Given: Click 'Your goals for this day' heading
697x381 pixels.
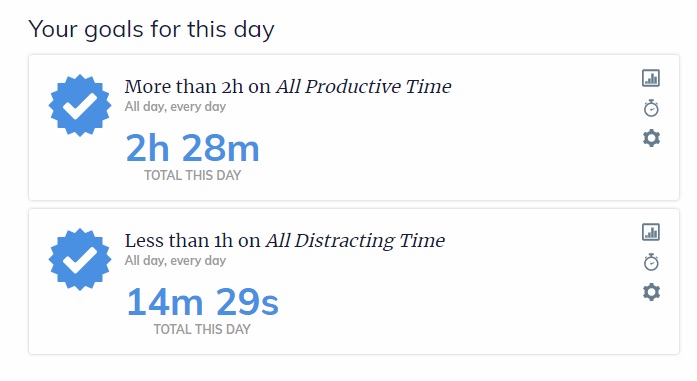Looking at the screenshot, I should [x=152, y=30].
